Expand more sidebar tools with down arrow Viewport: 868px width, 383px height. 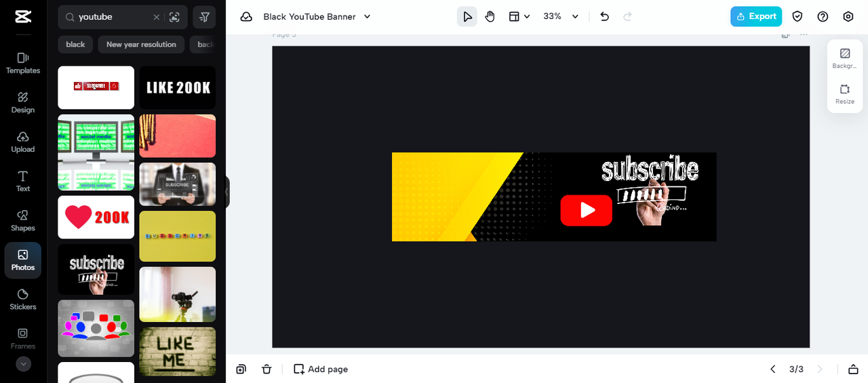[23, 364]
